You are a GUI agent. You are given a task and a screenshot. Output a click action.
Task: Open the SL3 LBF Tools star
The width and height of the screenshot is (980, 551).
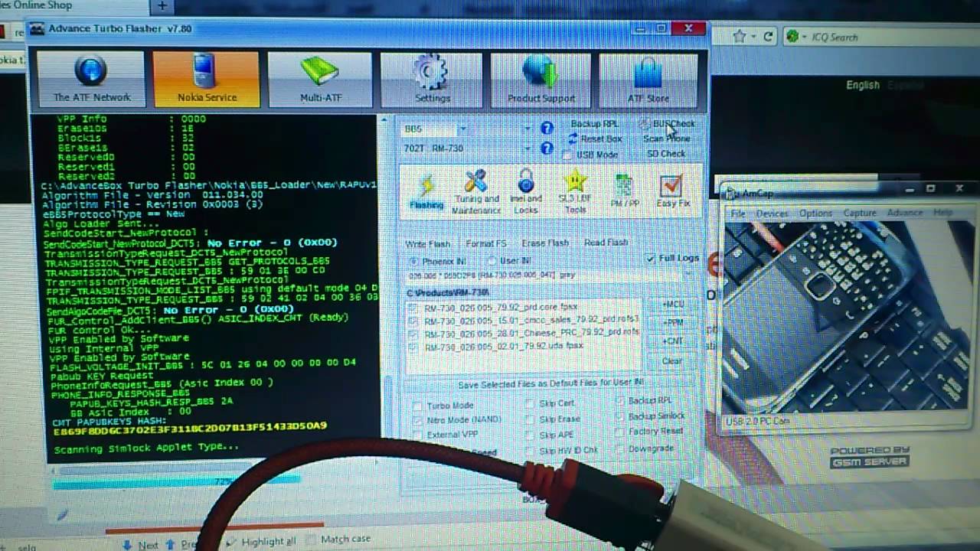point(574,192)
